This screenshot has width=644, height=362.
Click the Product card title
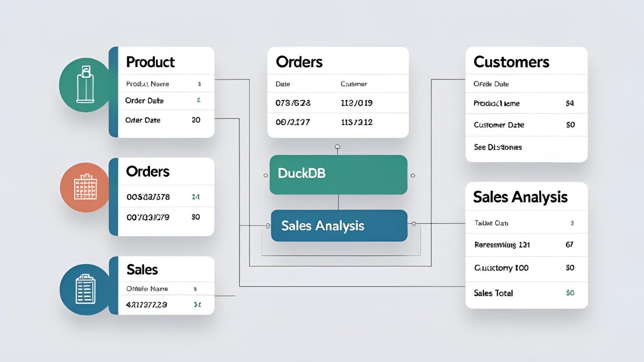point(150,62)
